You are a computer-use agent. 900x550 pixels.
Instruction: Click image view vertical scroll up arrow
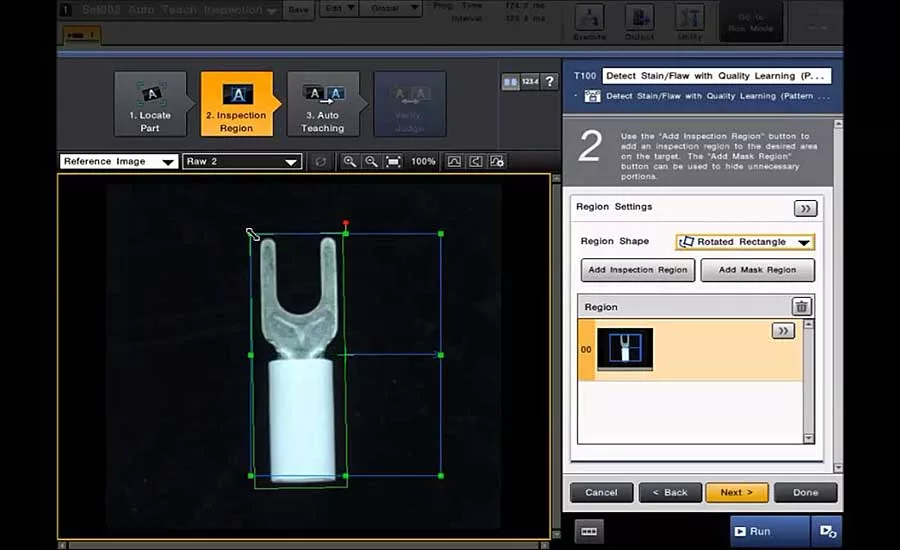click(556, 179)
